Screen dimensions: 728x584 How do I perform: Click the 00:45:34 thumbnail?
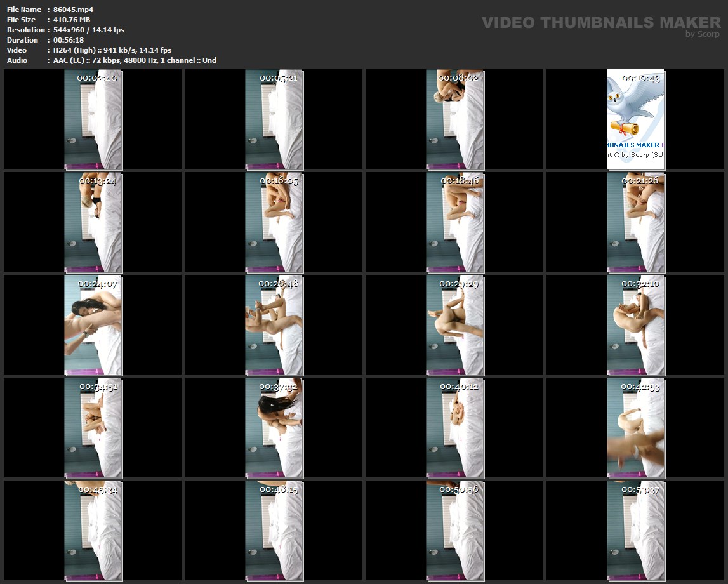93,532
